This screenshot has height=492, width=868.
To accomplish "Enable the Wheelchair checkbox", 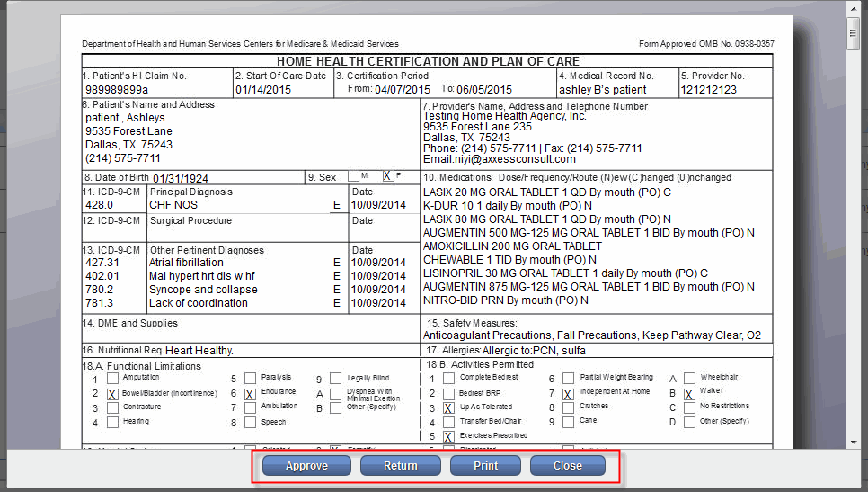I will tap(689, 380).
